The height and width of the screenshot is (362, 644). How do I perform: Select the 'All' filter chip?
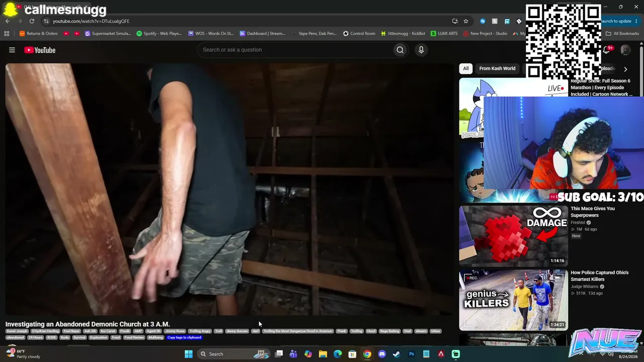(466, 68)
